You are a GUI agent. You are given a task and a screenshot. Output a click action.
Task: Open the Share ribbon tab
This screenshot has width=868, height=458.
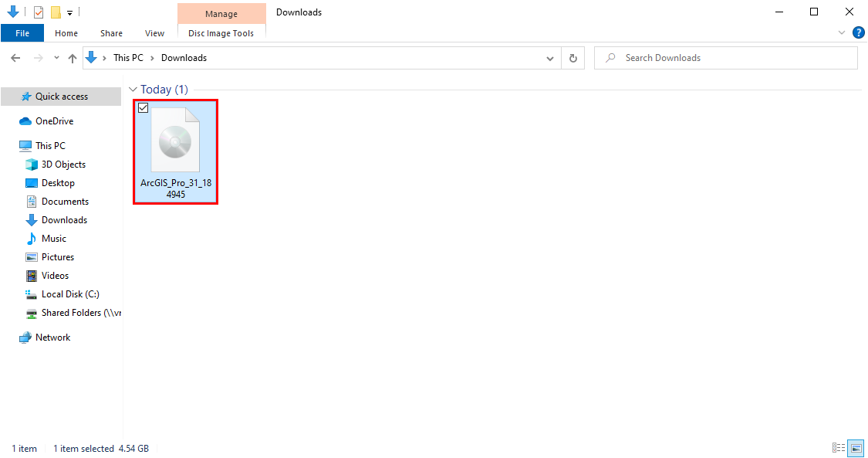tap(111, 33)
